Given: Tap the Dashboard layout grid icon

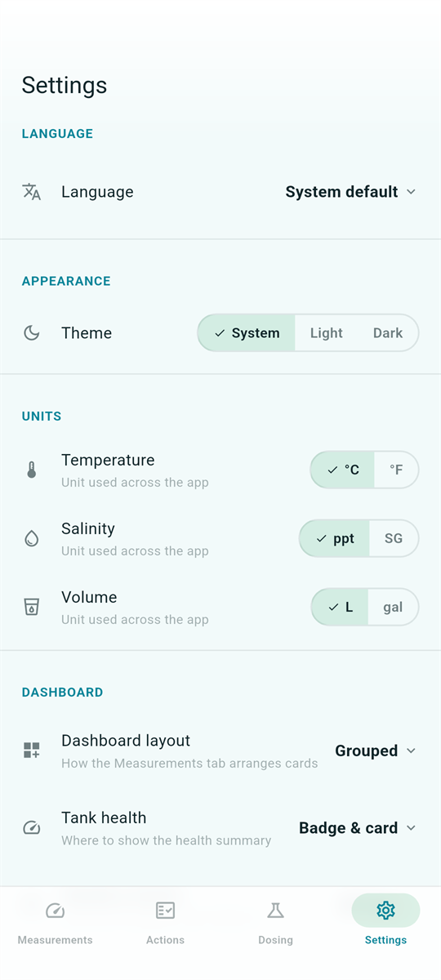Looking at the screenshot, I should [32, 751].
